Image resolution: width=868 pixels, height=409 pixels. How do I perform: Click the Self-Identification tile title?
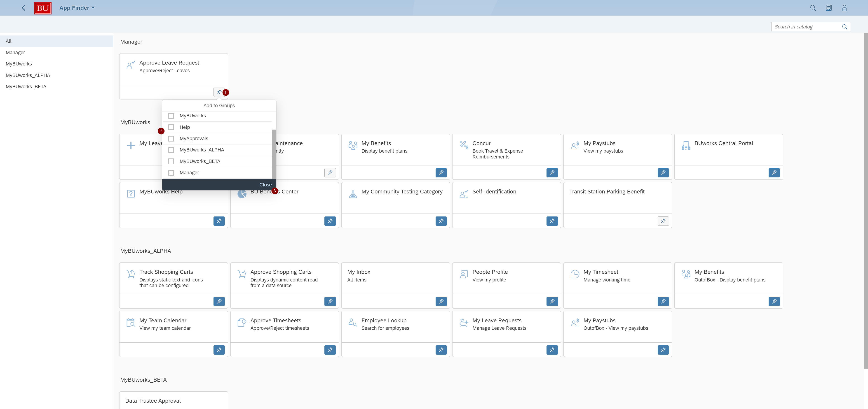click(494, 192)
